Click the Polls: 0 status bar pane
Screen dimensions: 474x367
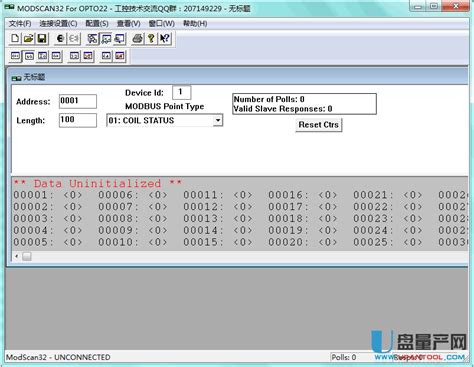pos(344,357)
